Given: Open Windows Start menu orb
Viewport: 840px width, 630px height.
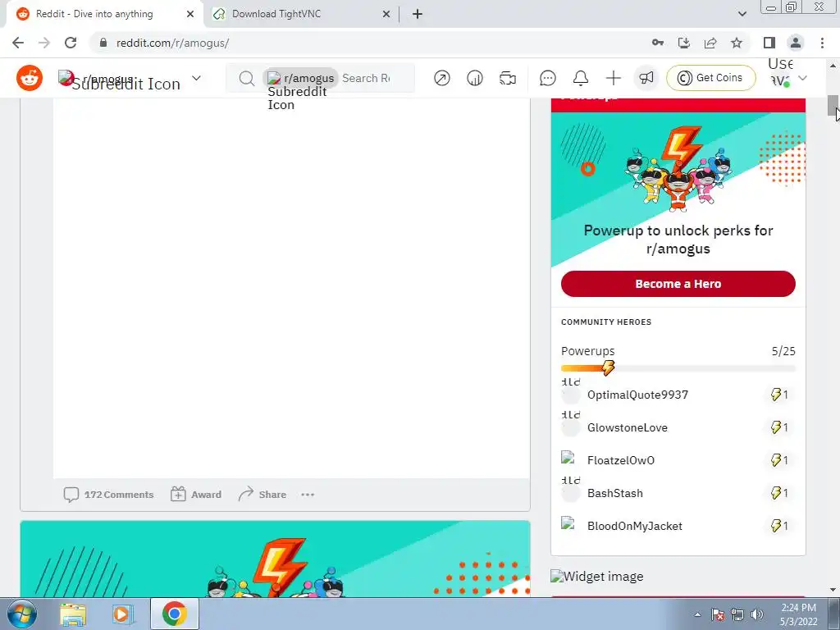Looking at the screenshot, I should (22, 614).
